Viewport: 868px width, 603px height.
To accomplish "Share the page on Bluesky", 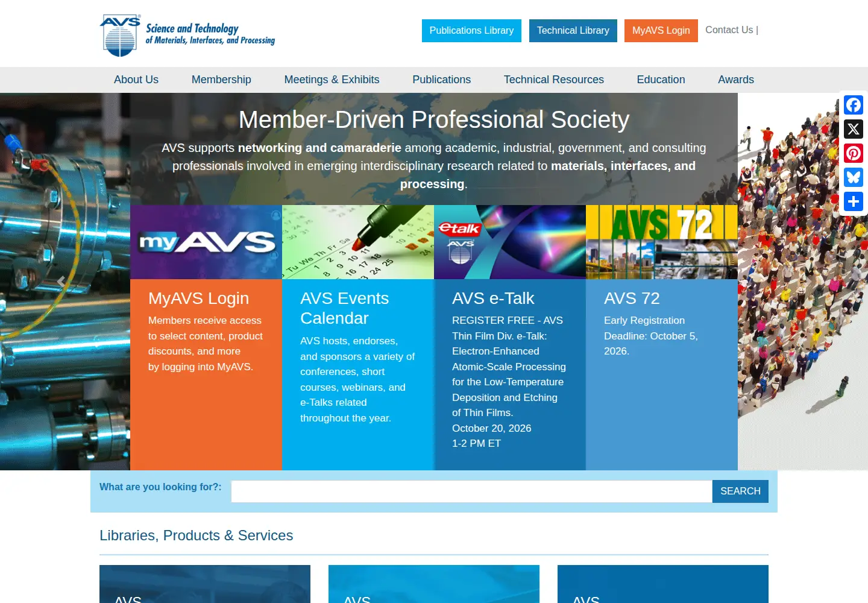I will pos(854,177).
